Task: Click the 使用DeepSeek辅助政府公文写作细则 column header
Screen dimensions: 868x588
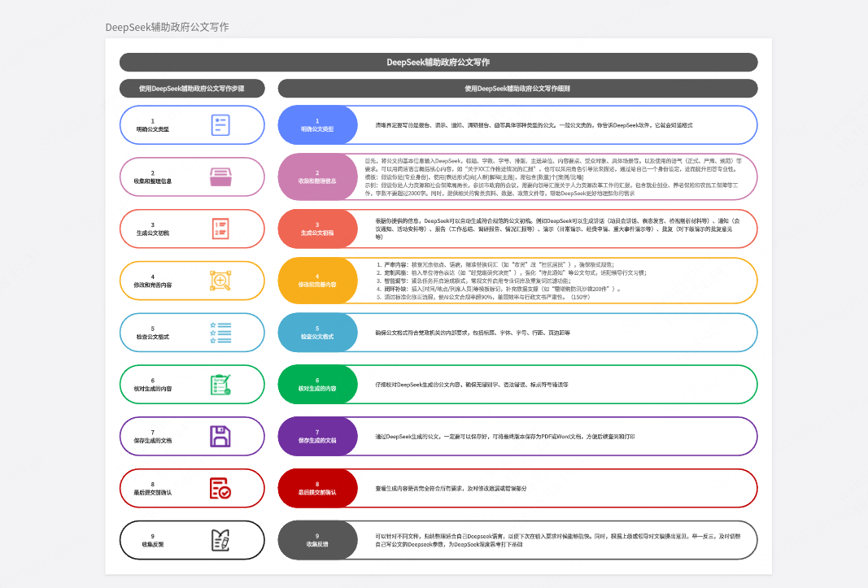Action: tap(517, 89)
